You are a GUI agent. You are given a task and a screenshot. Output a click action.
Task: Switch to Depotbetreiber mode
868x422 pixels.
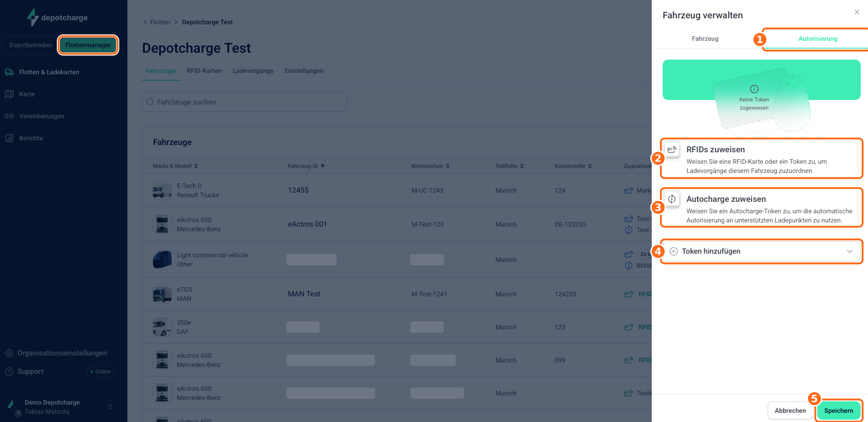click(x=30, y=45)
